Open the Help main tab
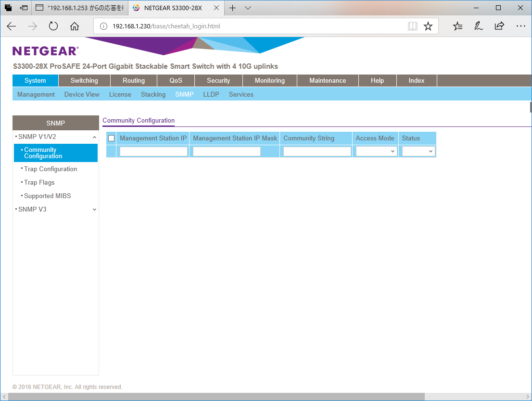 pos(377,81)
